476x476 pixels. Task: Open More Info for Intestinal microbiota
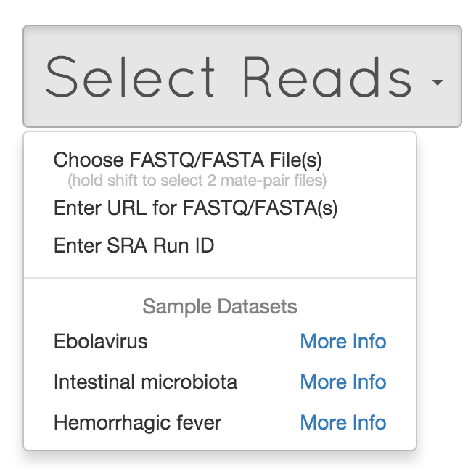pos(343,382)
